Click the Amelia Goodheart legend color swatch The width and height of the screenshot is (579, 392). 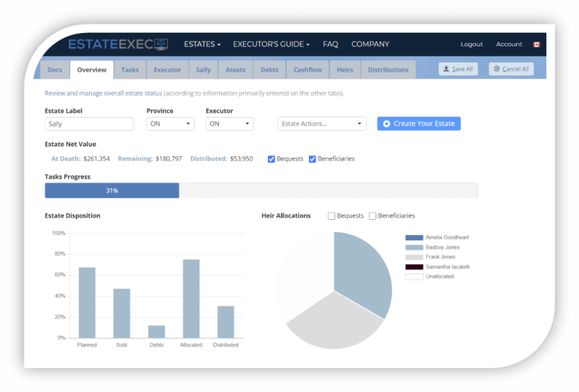click(x=414, y=237)
